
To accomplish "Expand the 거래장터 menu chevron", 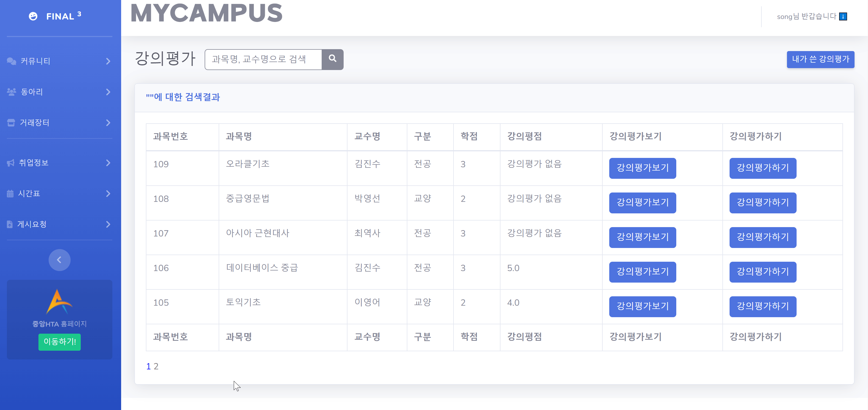I will 108,123.
